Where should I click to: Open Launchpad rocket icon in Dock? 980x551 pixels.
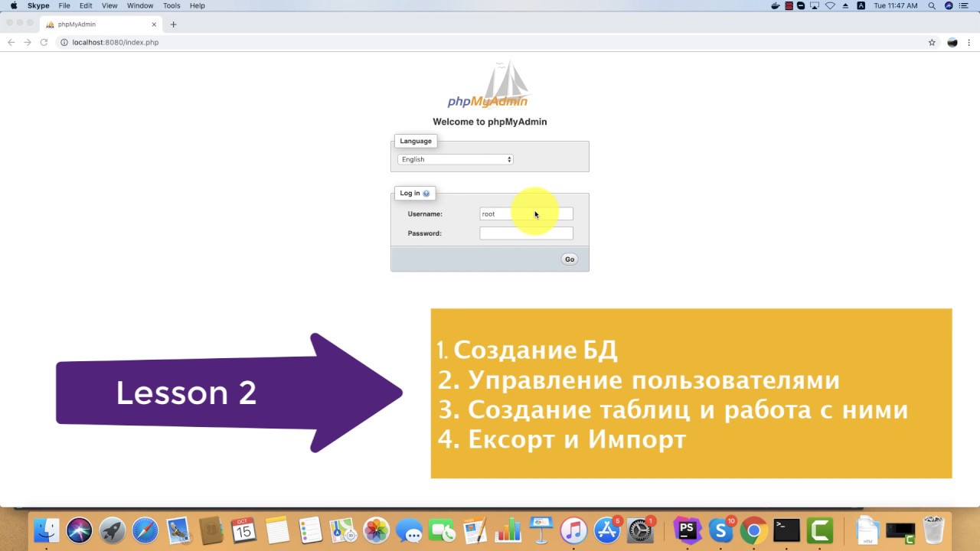click(112, 530)
